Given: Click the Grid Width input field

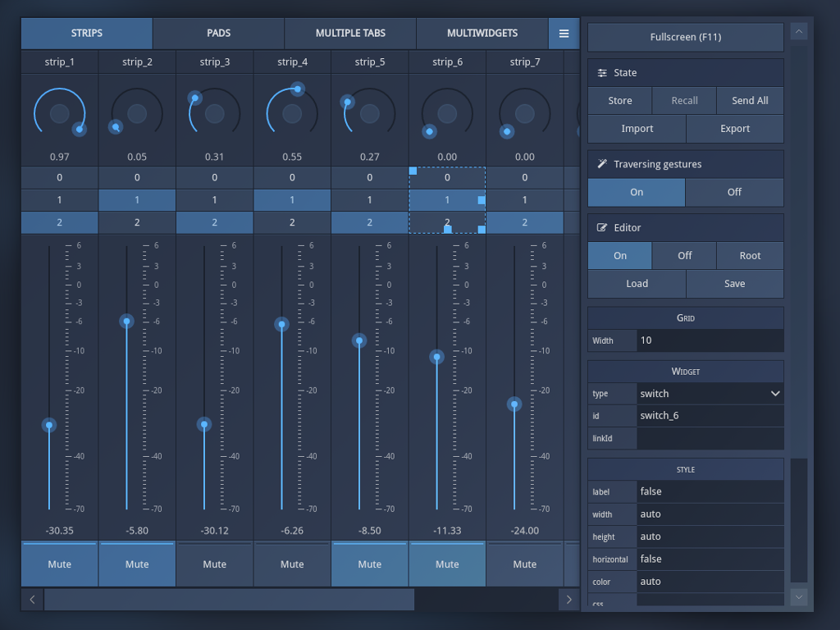Looking at the screenshot, I should (710, 340).
